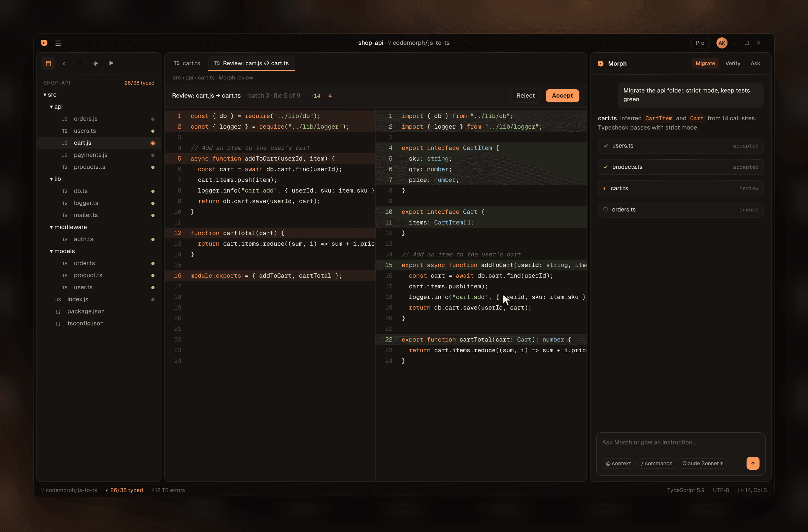The width and height of the screenshot is (808, 532).
Task: Switch to the cart.ts tab
Action: [187, 64]
